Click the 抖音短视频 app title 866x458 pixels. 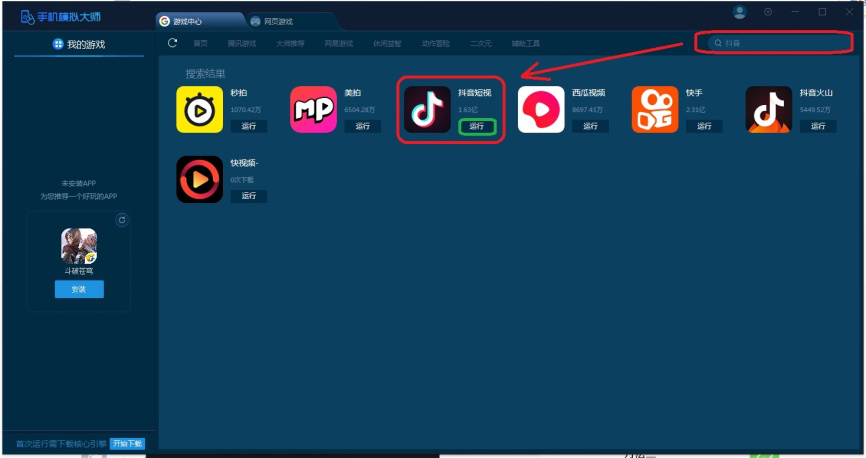point(474,93)
